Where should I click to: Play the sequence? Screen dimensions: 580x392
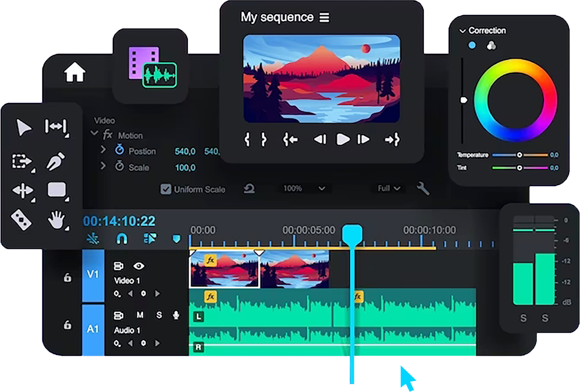[x=343, y=140]
